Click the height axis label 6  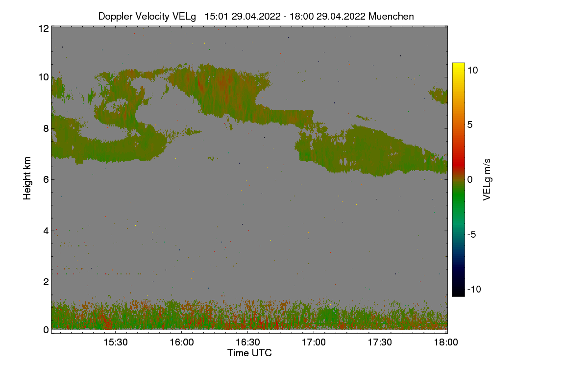pyautogui.click(x=46, y=179)
